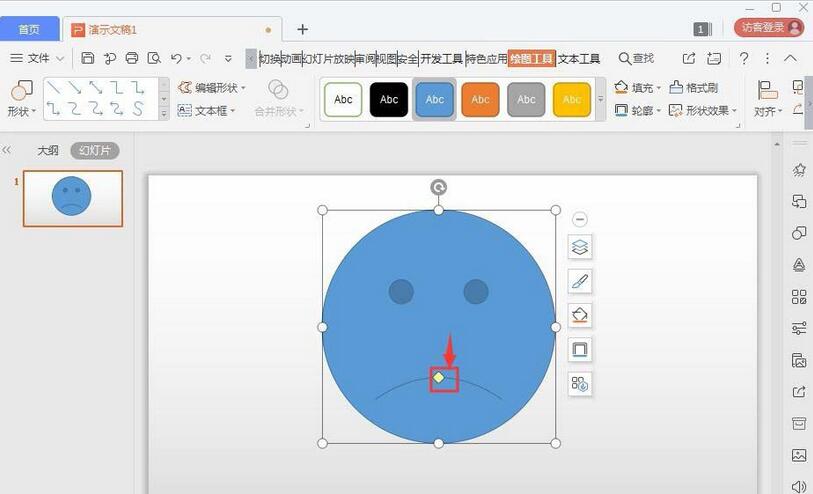Click the four-squares grid icon in right sidebar
Image resolution: width=813 pixels, height=494 pixels.
tap(799, 297)
